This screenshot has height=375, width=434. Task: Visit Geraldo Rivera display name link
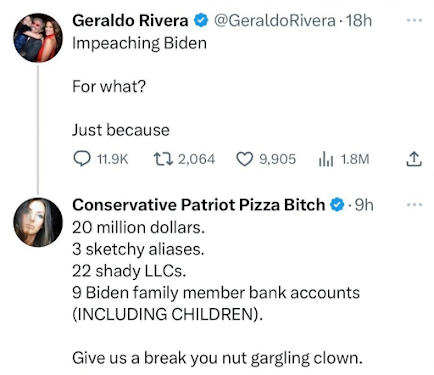pyautogui.click(x=130, y=21)
